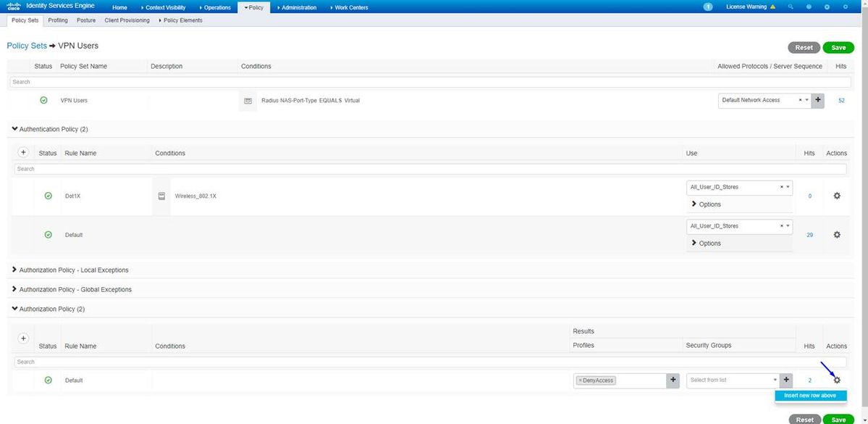This screenshot has width=868, height=424.
Task: Open the Default Network Access dropdown
Action: tap(806, 100)
